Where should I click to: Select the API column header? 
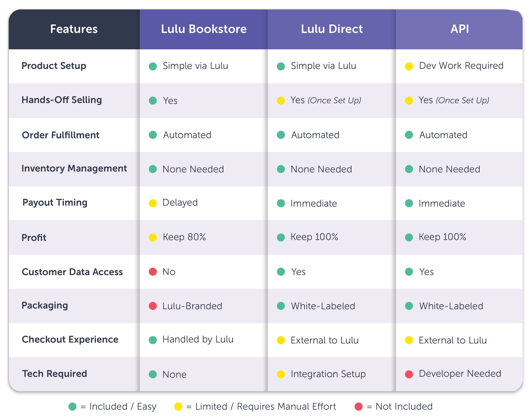(460, 29)
